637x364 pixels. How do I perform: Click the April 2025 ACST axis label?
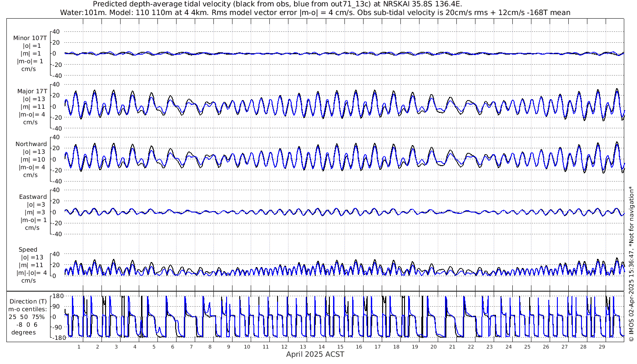pyautogui.click(x=315, y=354)
